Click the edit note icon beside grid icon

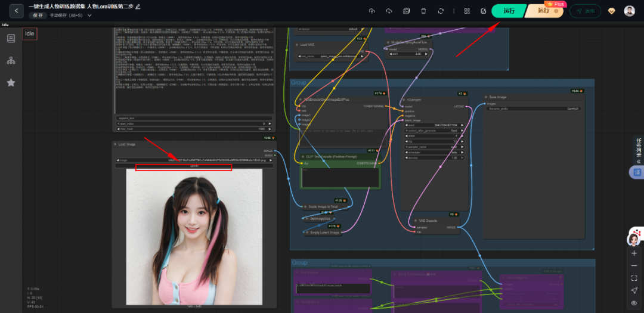pyautogui.click(x=484, y=11)
